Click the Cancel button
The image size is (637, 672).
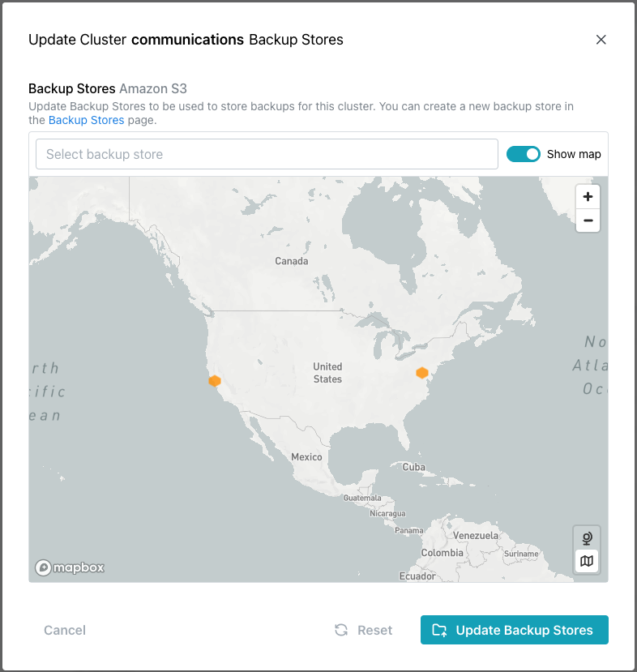64,630
